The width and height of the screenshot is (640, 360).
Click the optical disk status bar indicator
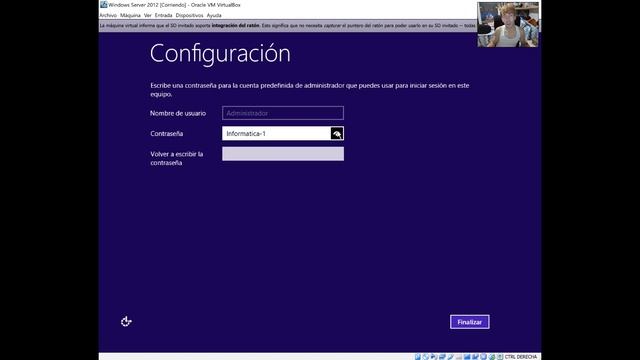(x=426, y=357)
